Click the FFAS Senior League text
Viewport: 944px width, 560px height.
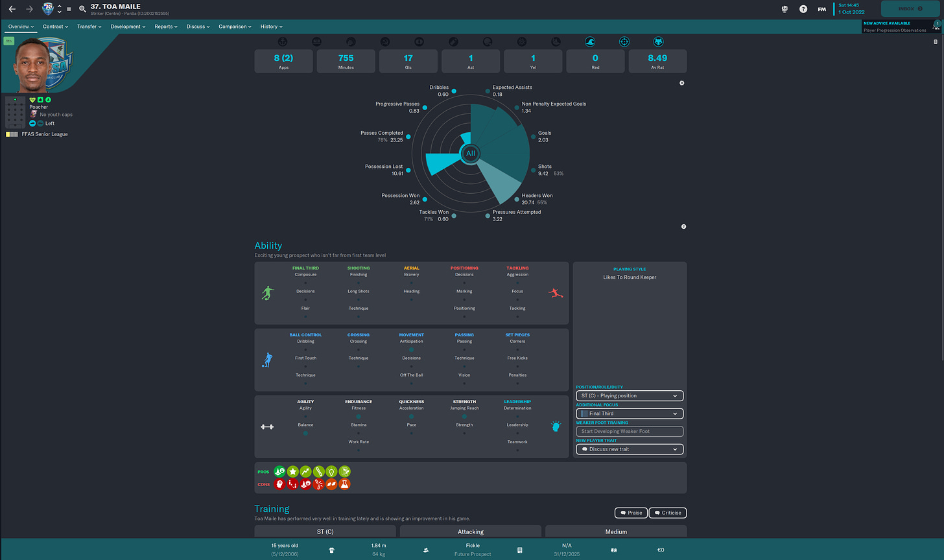(x=45, y=134)
